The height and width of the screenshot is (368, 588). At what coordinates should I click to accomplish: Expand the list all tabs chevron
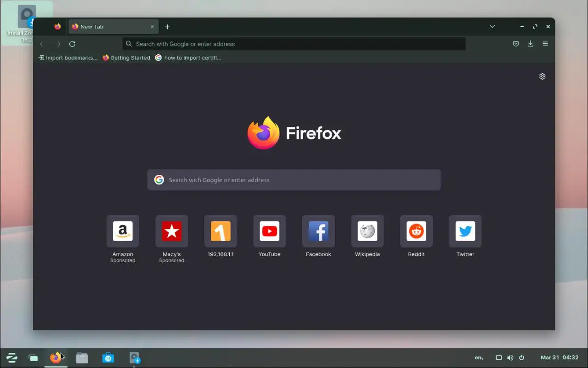coord(492,27)
